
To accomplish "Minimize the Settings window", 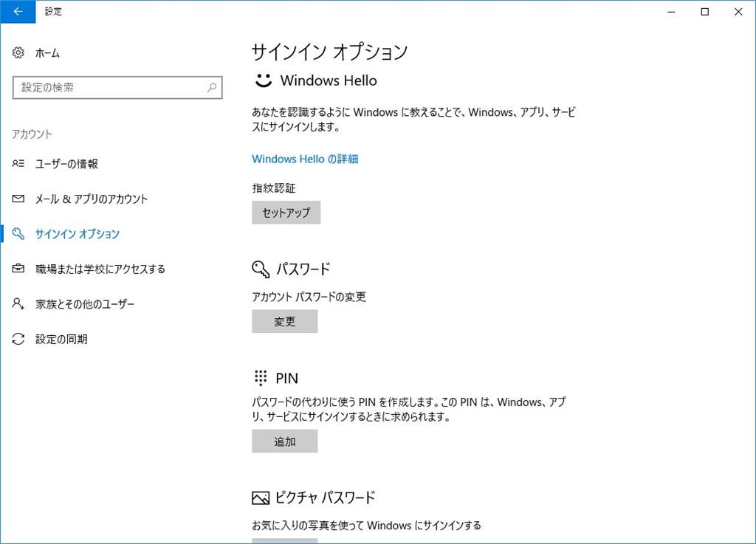I will tap(671, 12).
